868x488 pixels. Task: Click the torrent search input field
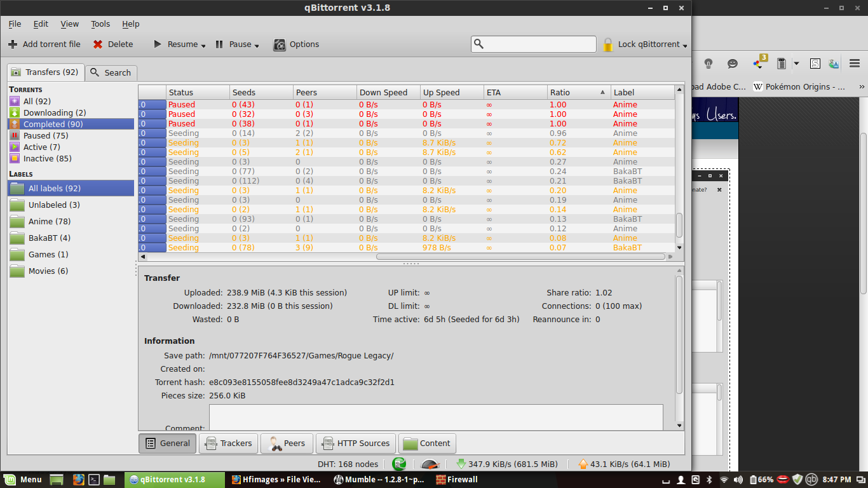(x=534, y=44)
